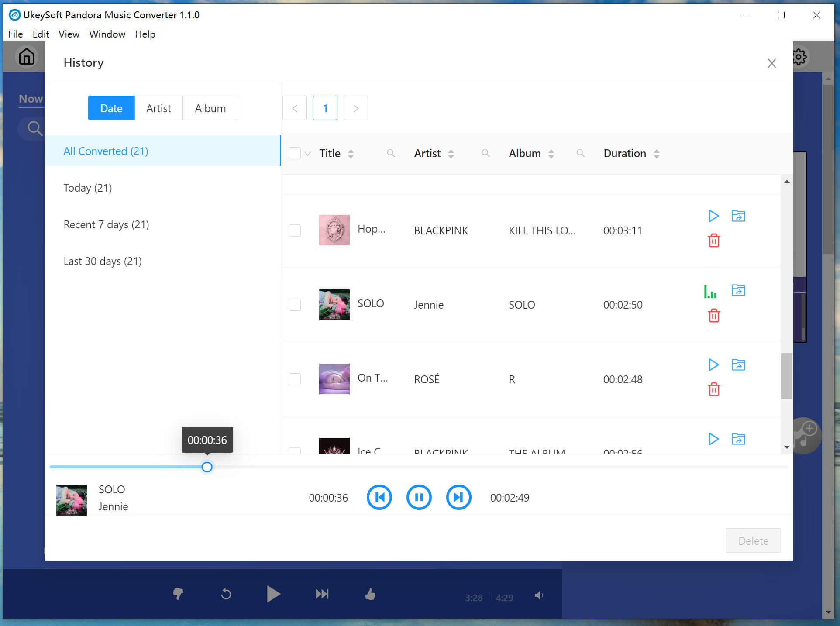840x626 pixels.
Task: Click the delete icon for SOLO track
Action: [x=714, y=315]
